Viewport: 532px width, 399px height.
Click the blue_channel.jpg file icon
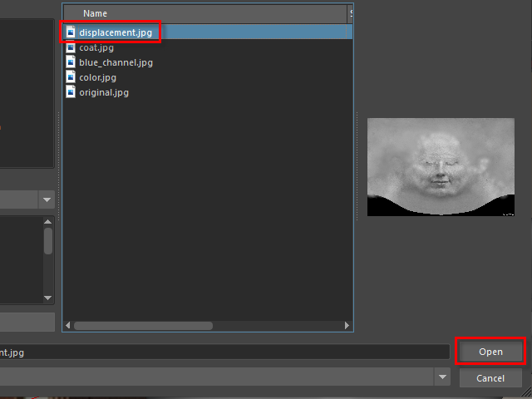[71, 62]
